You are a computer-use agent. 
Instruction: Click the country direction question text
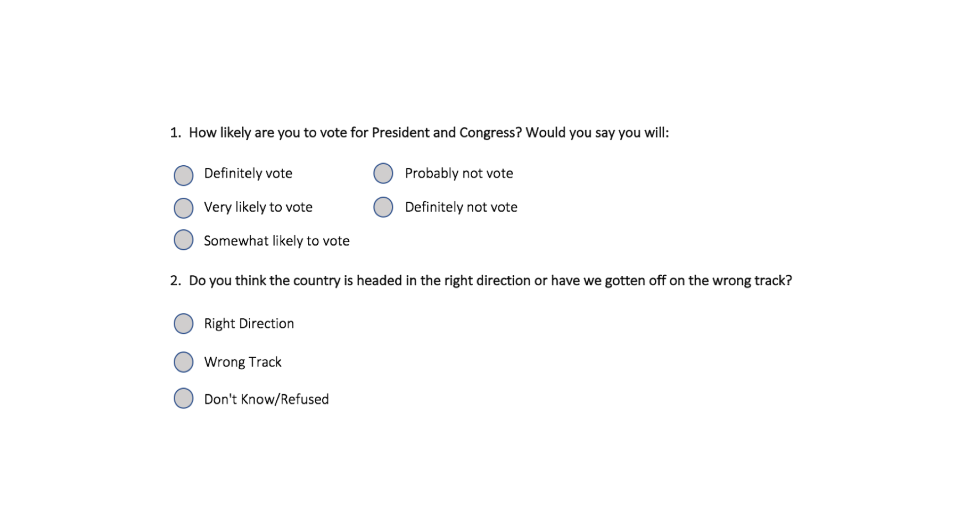coord(490,281)
